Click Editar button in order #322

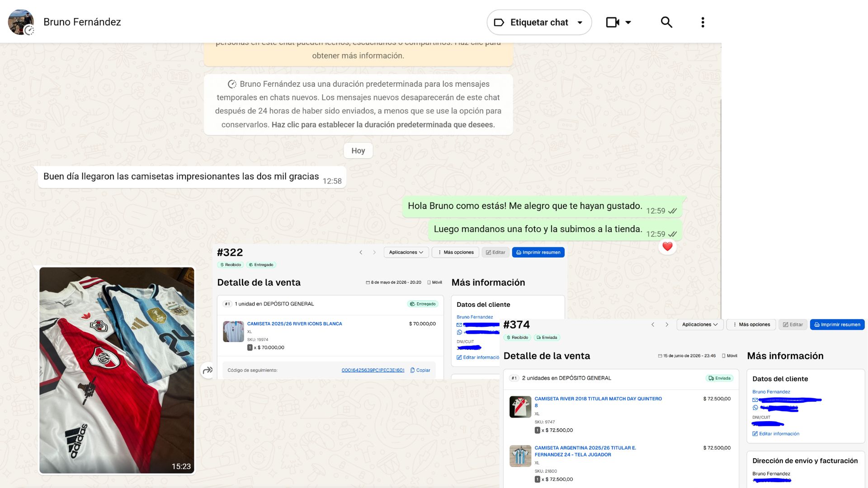coord(495,252)
